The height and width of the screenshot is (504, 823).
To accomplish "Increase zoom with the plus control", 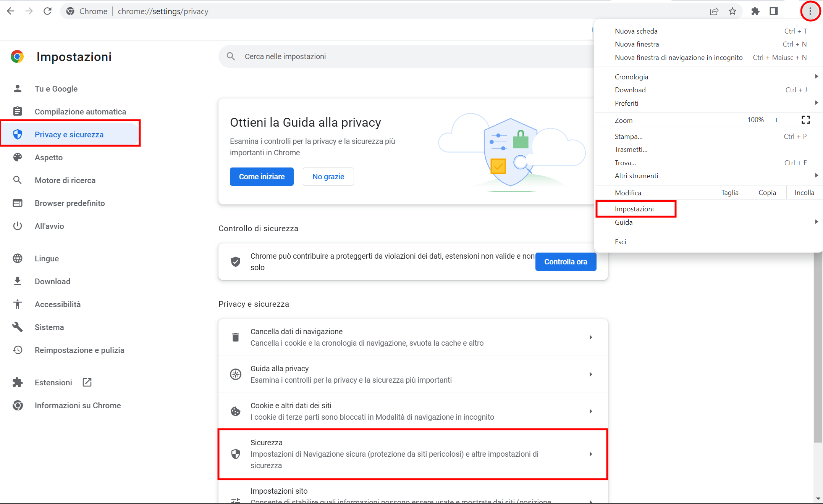I will pos(776,119).
